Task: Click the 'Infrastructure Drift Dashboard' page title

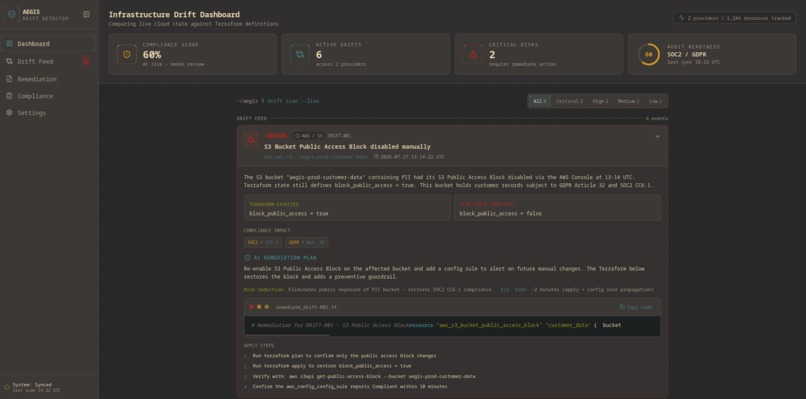Action: 174,14
